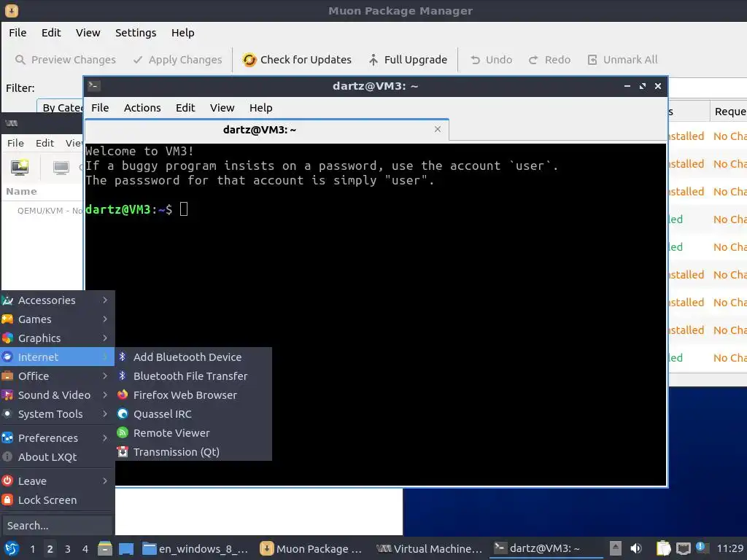Open Muon's Help menu
The height and width of the screenshot is (560, 747).
click(183, 33)
